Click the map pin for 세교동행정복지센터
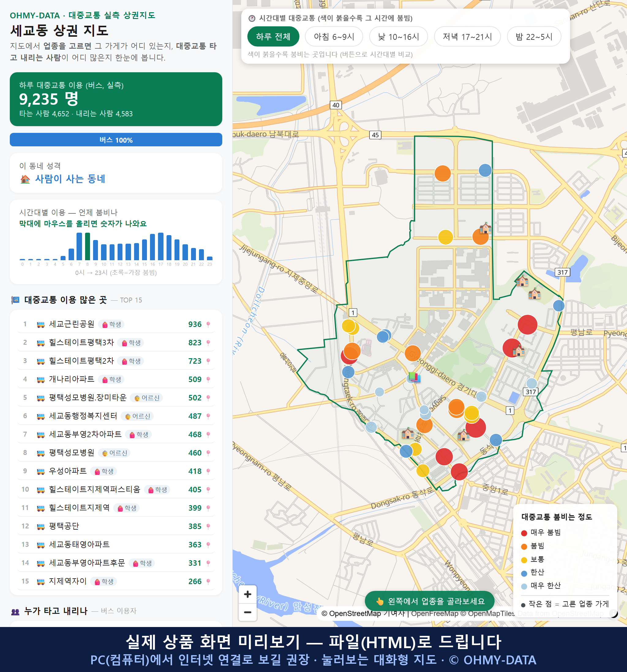 coord(208,416)
